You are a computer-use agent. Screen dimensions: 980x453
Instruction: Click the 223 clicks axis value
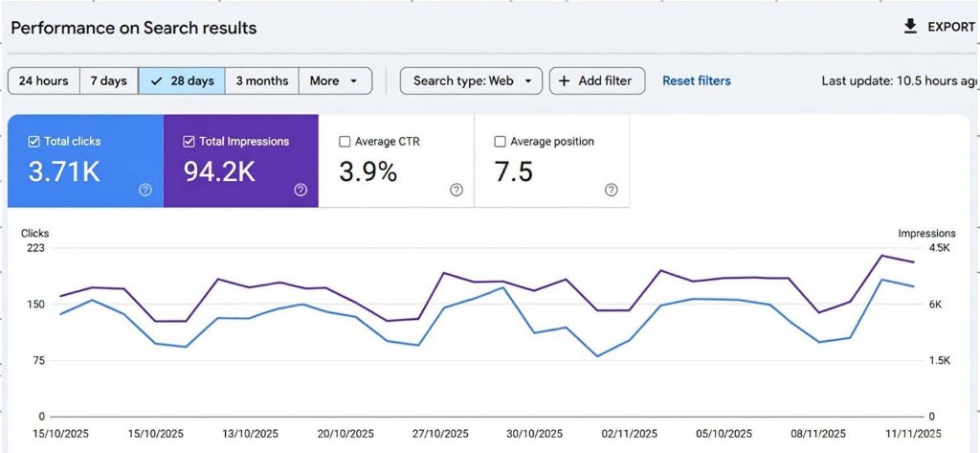pyautogui.click(x=36, y=248)
